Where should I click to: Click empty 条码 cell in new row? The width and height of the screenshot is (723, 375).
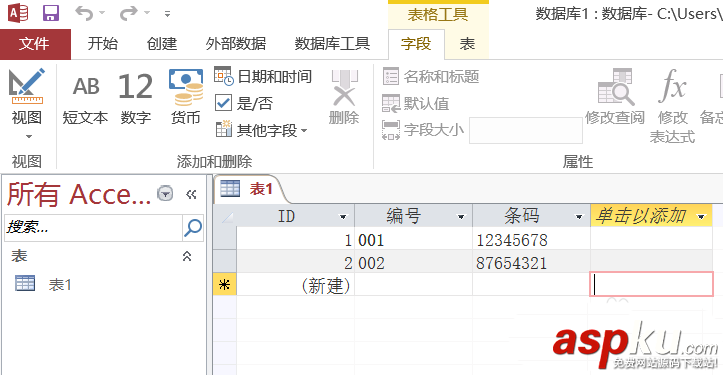pyautogui.click(x=532, y=285)
